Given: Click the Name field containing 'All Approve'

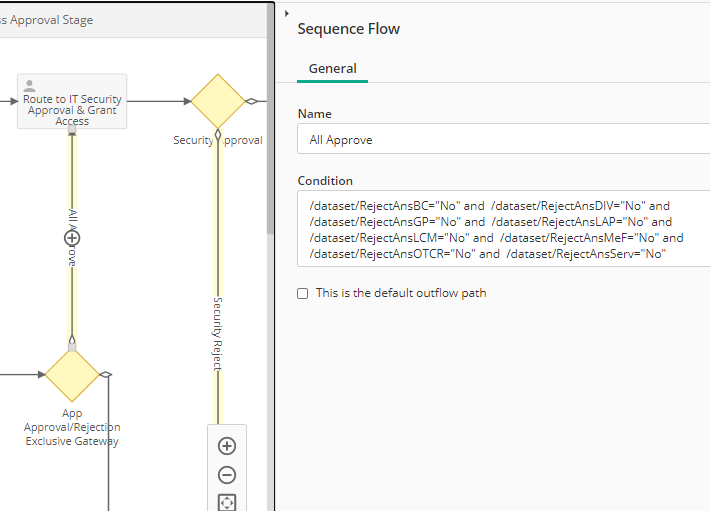Looking at the screenshot, I should tap(500, 140).
